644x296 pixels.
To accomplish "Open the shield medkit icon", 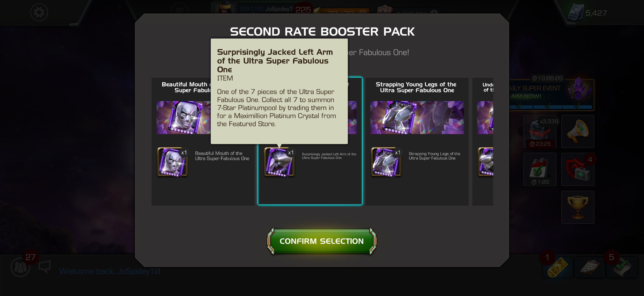I will (x=577, y=169).
